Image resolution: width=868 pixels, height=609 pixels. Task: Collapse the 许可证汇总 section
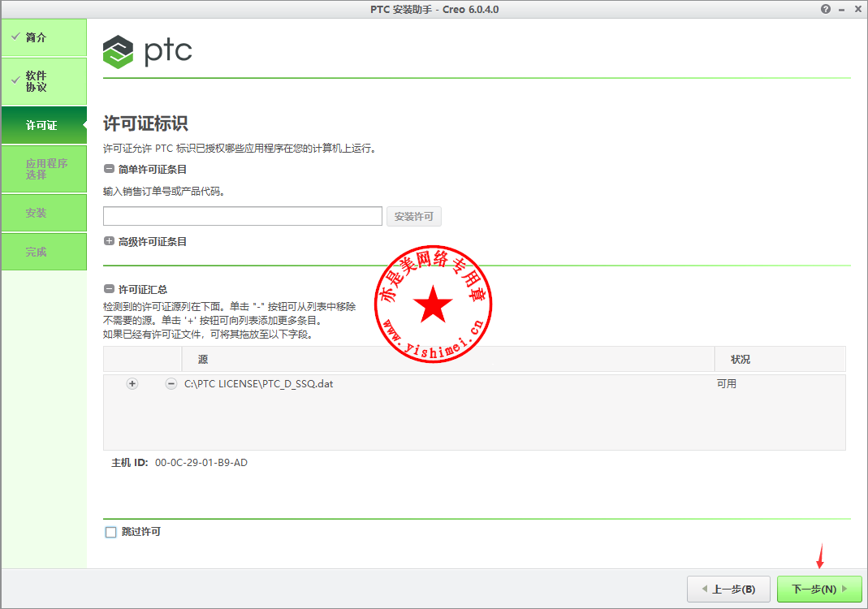(x=109, y=289)
